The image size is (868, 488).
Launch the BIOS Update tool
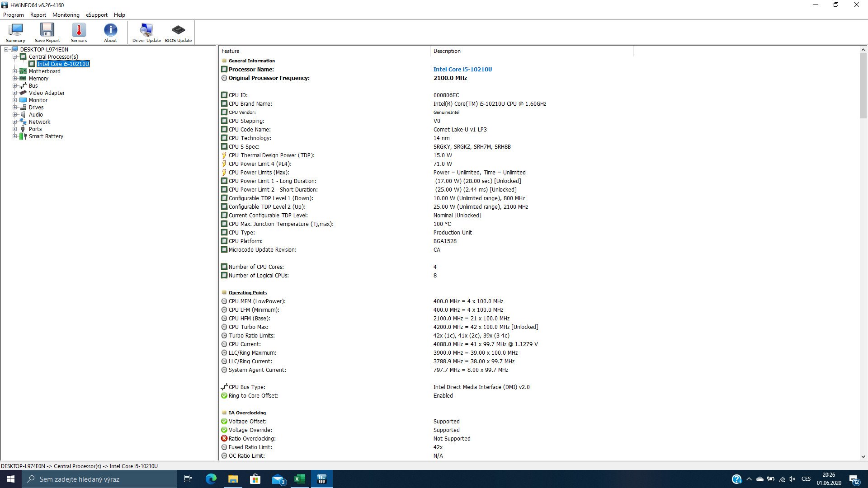(178, 33)
